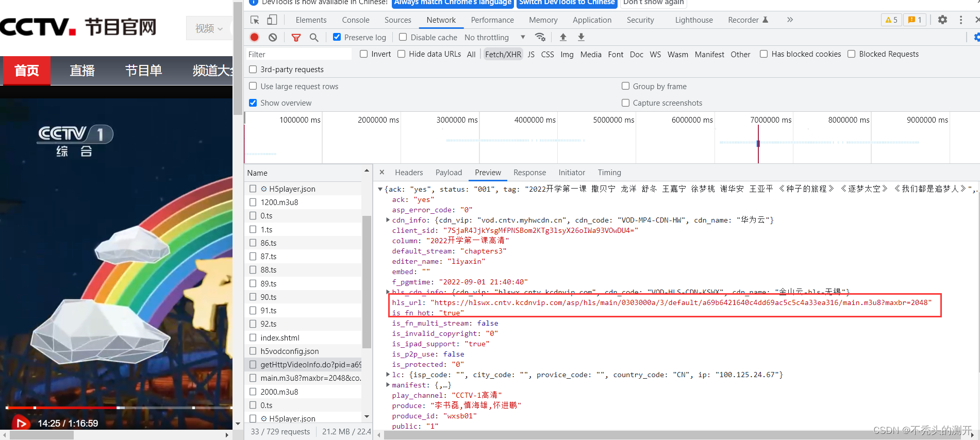Switch to Elements tab
980x440 pixels.
point(311,20)
